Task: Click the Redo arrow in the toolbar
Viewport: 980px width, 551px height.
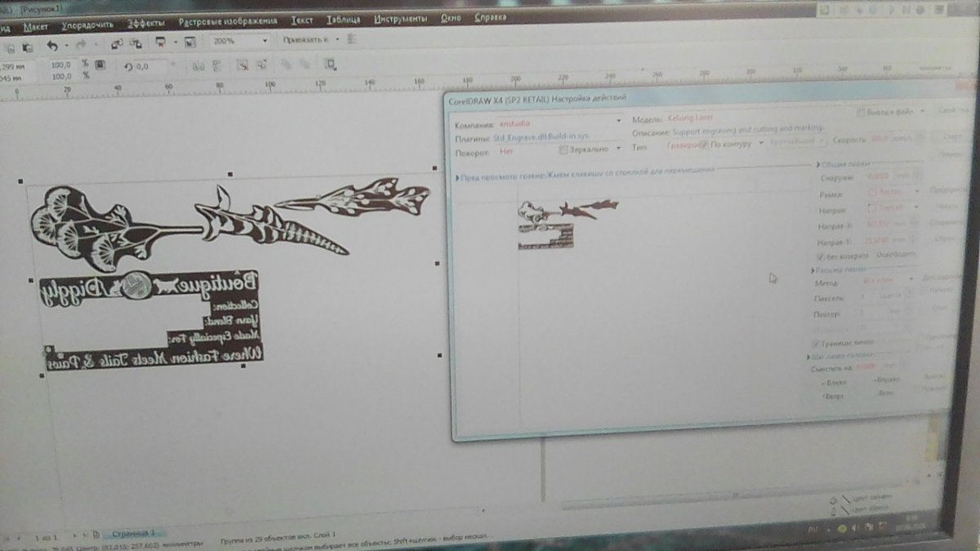Action: coord(81,45)
